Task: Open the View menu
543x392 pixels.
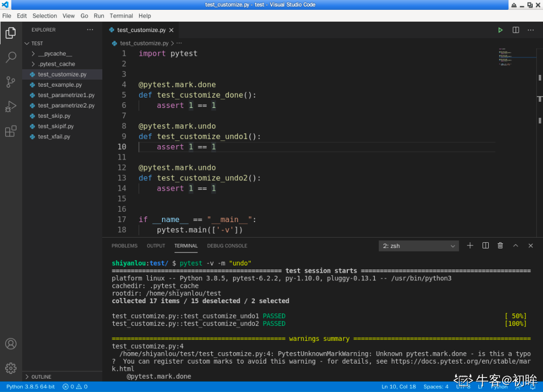Action: [x=69, y=16]
